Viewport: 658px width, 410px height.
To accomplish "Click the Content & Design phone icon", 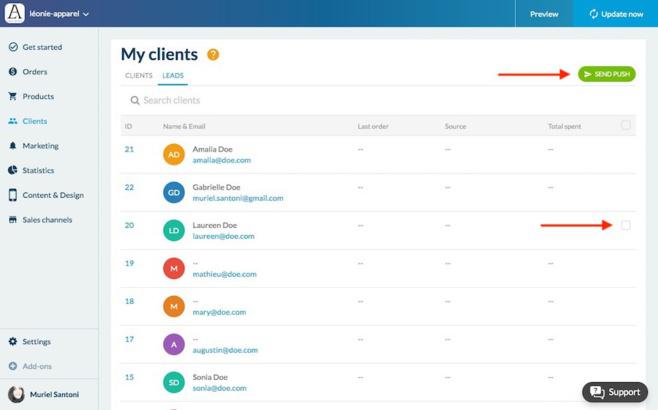I will [x=13, y=195].
